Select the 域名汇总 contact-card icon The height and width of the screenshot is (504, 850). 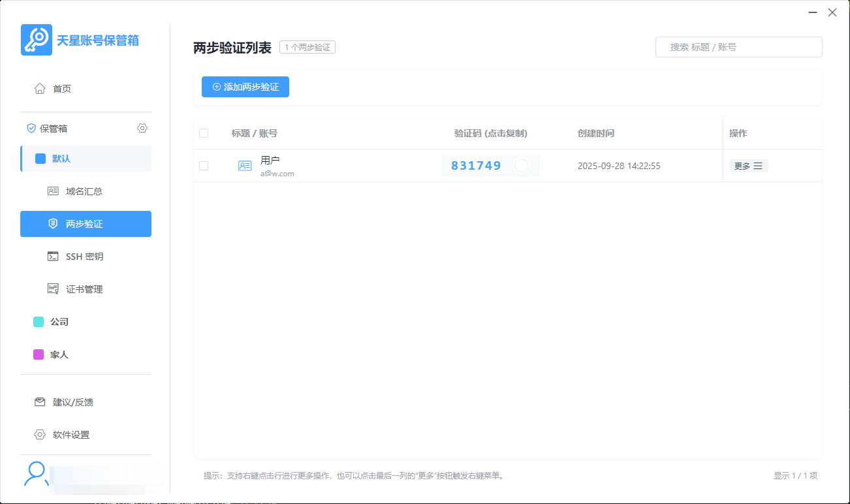coord(53,191)
